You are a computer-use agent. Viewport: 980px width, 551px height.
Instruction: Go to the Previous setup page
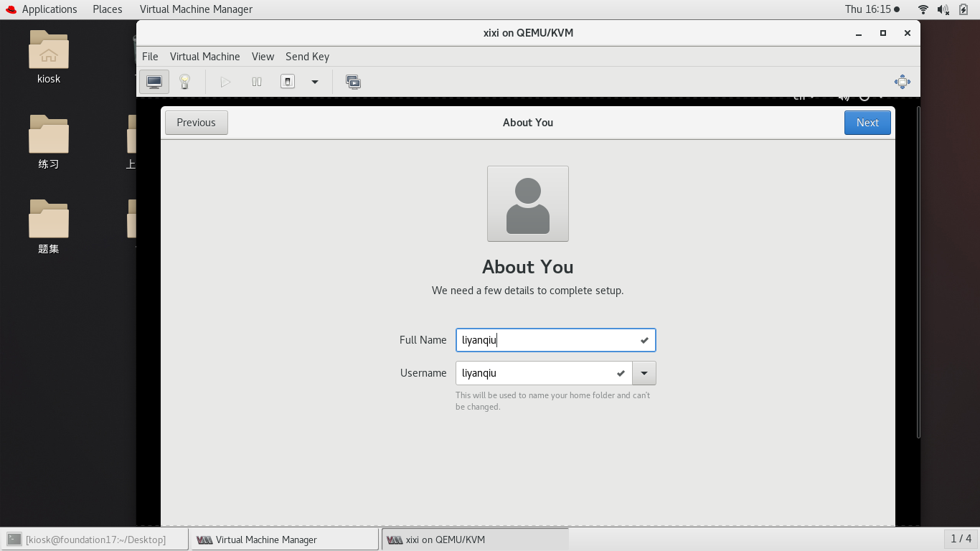[196, 123]
